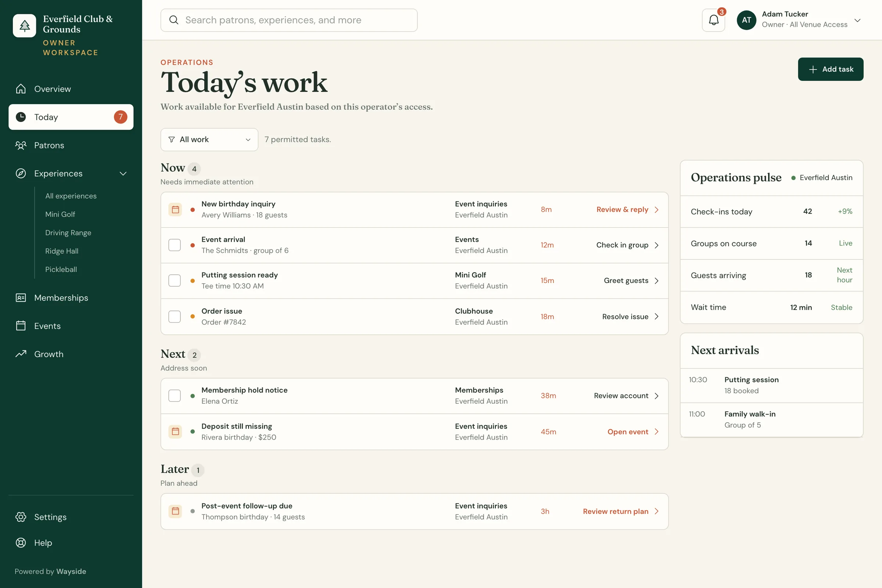
Task: Collapse the Experiences submenu chevron
Action: coord(123,173)
